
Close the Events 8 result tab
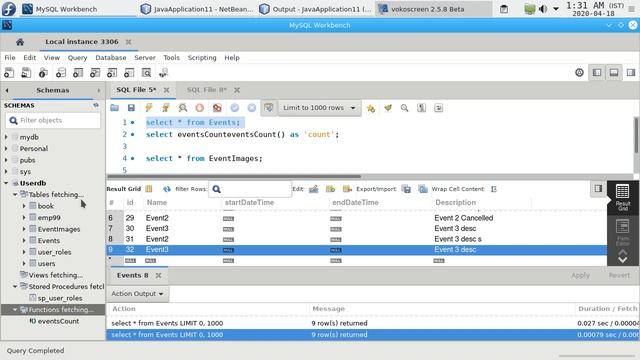[x=158, y=276]
